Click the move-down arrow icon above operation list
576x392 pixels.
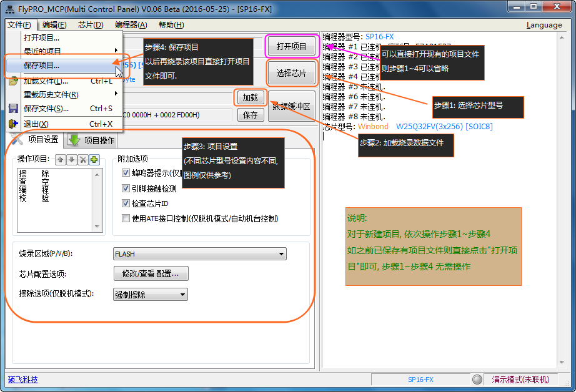pyautogui.click(x=71, y=160)
